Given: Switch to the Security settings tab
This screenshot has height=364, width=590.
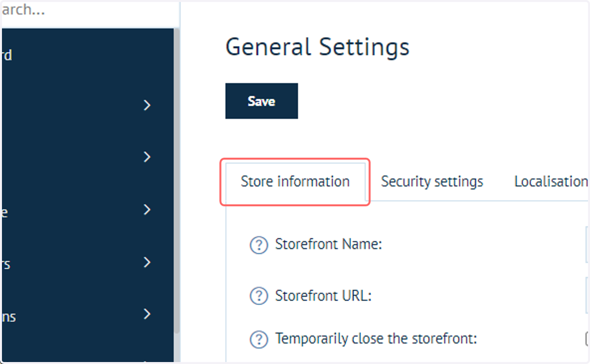Looking at the screenshot, I should pyautogui.click(x=432, y=182).
